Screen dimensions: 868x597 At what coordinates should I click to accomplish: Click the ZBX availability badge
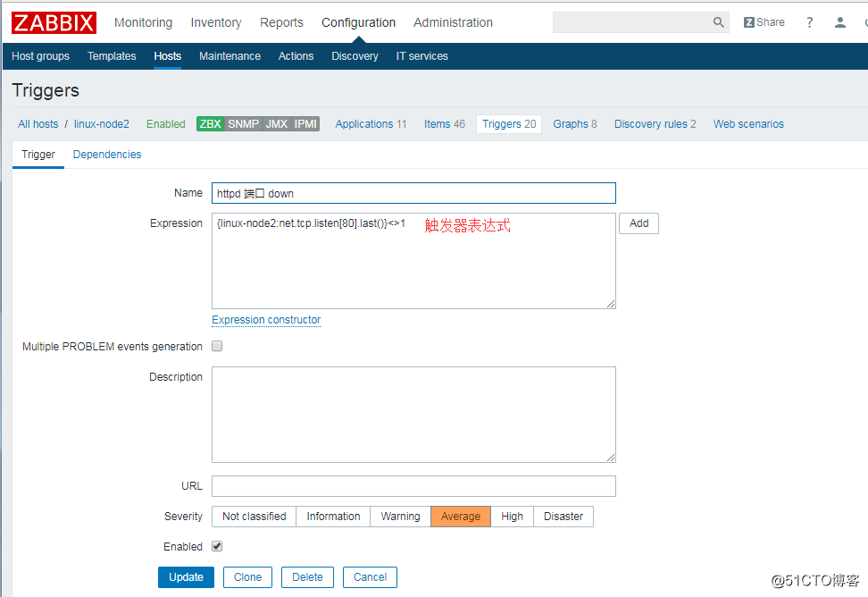tap(211, 124)
